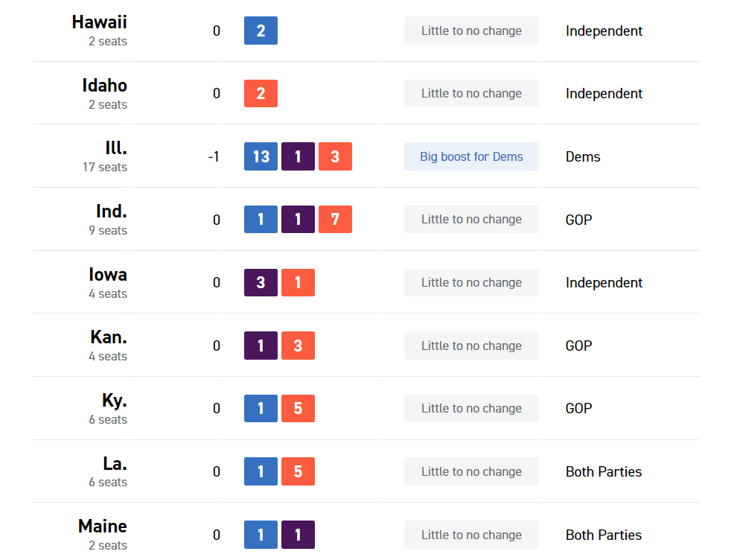Click Hawaii's 'Little to no change' badge
Image resolution: width=734 pixels, height=560 pixels.
click(471, 31)
